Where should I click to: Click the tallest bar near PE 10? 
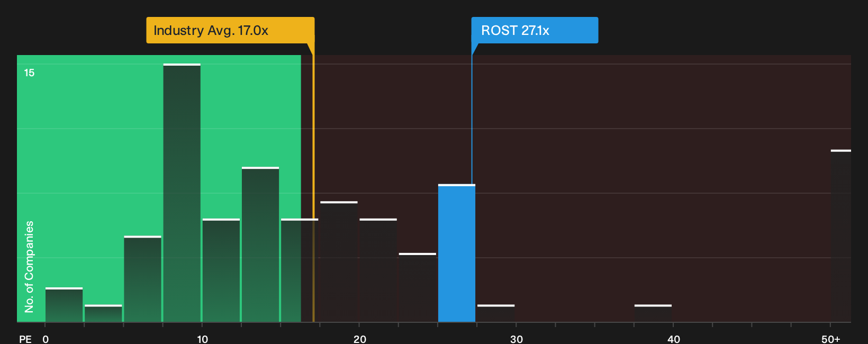(182, 193)
